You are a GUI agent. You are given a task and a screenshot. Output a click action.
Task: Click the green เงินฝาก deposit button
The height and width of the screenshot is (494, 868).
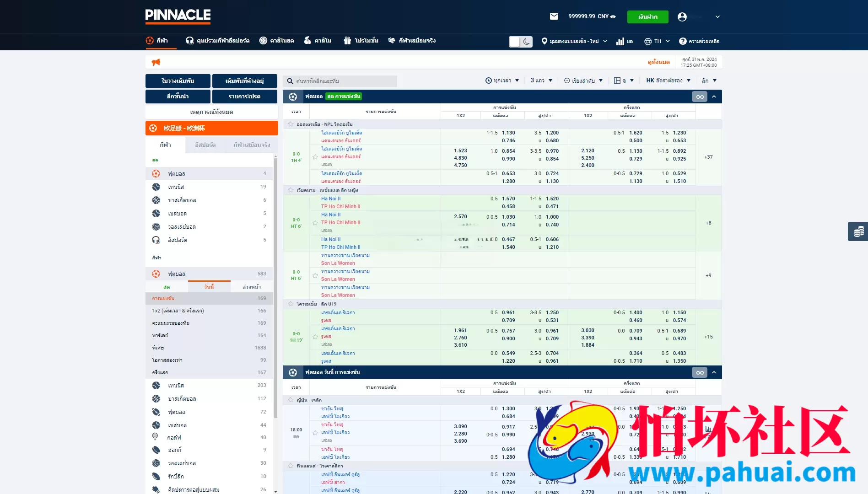pyautogui.click(x=647, y=16)
